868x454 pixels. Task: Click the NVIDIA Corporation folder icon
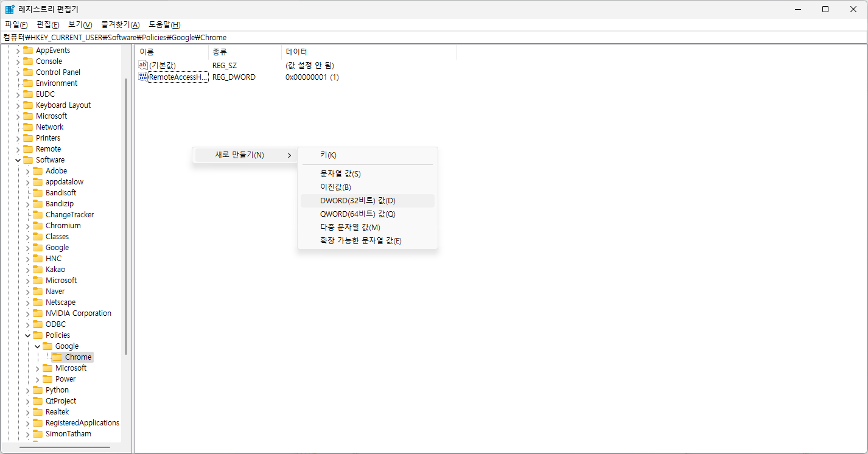(x=38, y=313)
